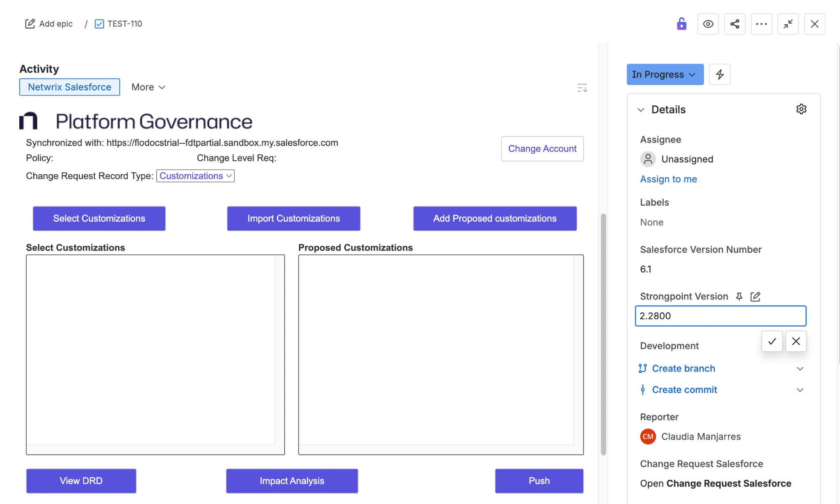The image size is (840, 504).
Task: Expand the Create branch chevron
Action: [x=799, y=368]
